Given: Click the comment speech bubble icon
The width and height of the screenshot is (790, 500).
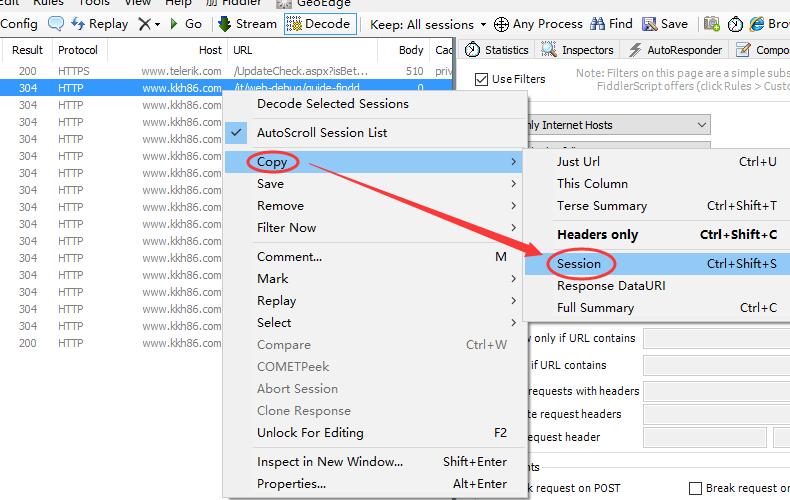Looking at the screenshot, I should (x=55, y=24).
